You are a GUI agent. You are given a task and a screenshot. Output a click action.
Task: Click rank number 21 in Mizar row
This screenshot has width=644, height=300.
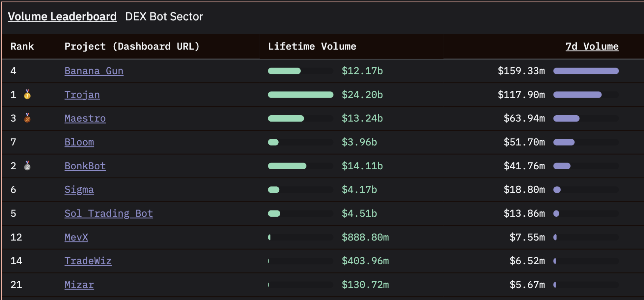coord(16,285)
